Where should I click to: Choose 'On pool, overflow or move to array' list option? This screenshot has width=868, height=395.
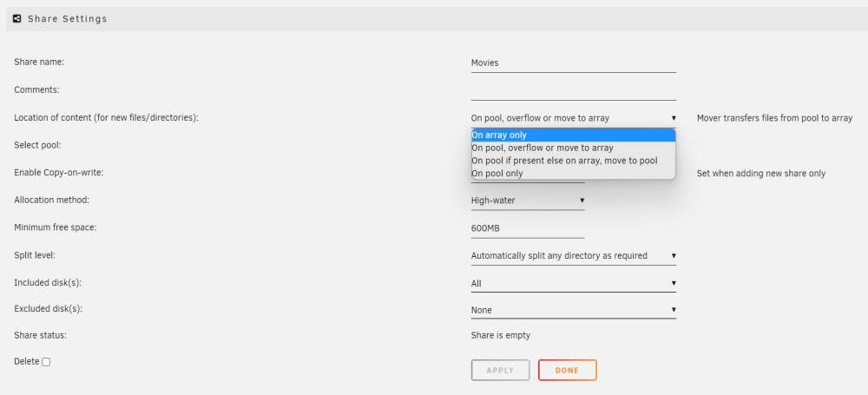574,148
